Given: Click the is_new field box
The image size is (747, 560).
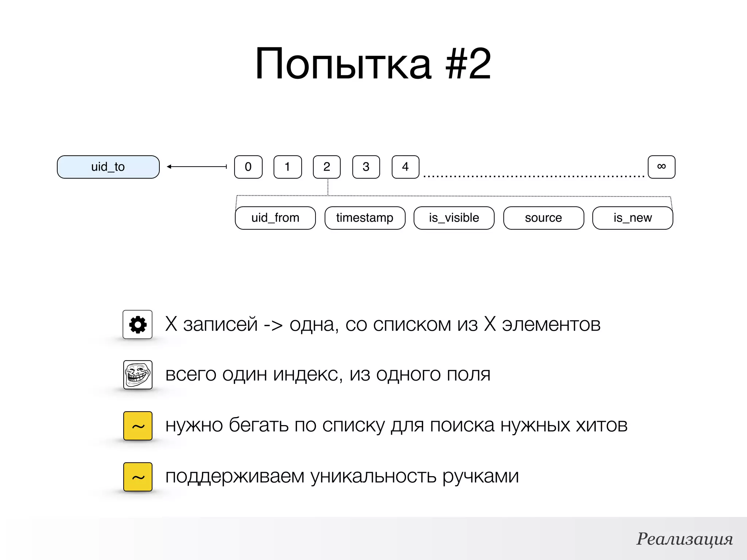Looking at the screenshot, I should click(x=633, y=218).
